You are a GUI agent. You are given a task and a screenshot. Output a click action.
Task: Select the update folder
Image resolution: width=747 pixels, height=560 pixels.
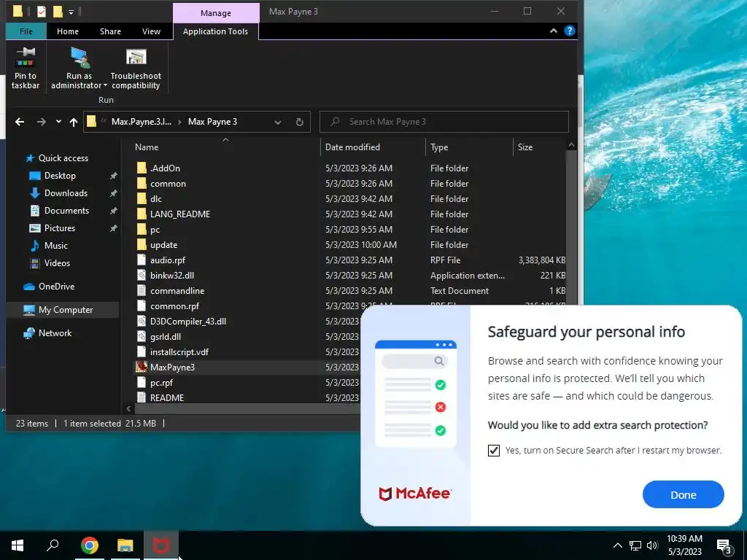163,245
